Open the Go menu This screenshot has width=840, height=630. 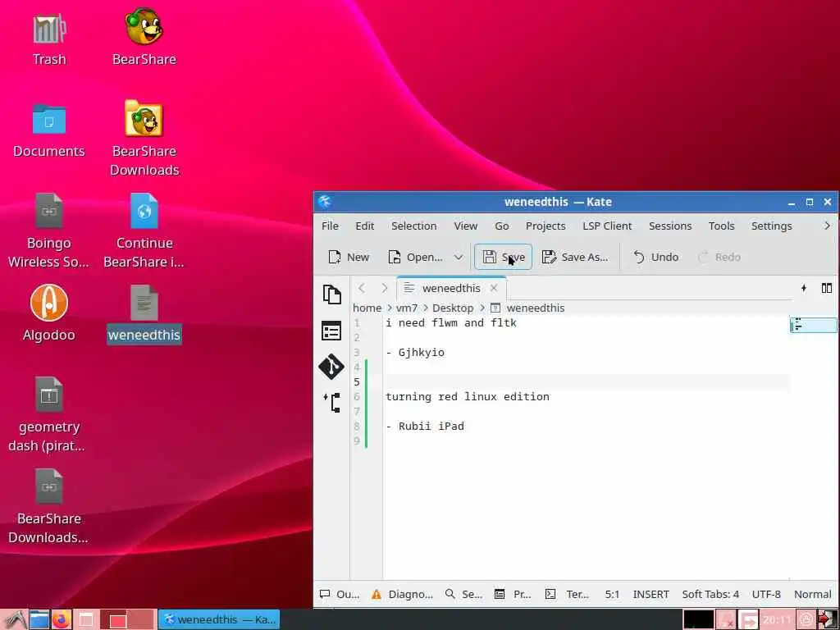coord(502,226)
